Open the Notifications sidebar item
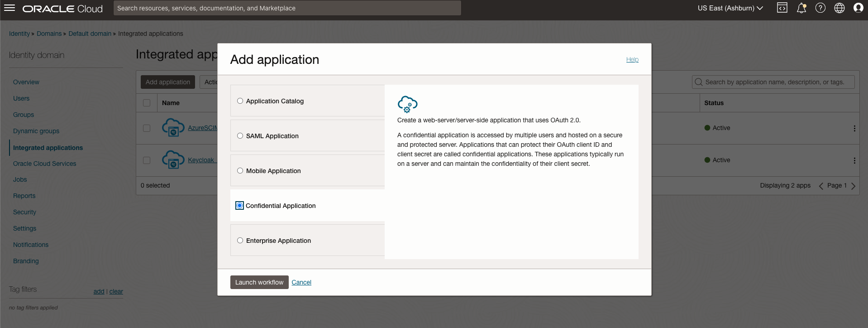Image resolution: width=868 pixels, height=328 pixels. 31,245
